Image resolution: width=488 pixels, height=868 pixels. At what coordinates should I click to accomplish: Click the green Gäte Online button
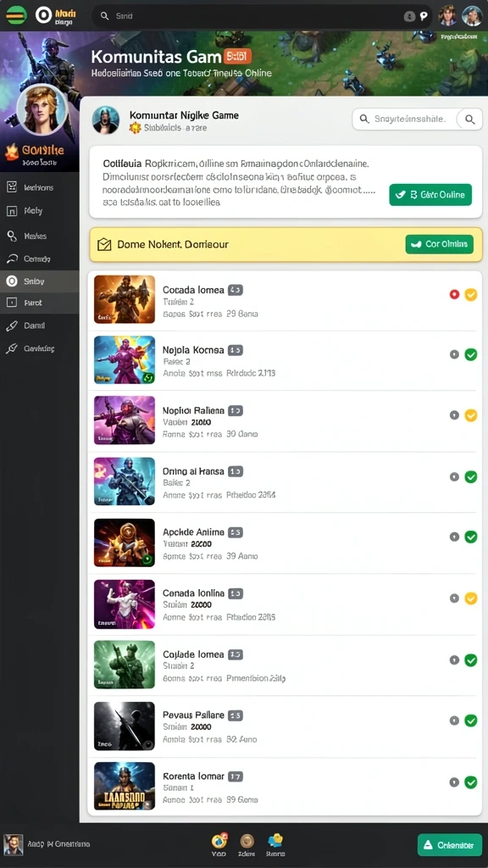coord(430,195)
